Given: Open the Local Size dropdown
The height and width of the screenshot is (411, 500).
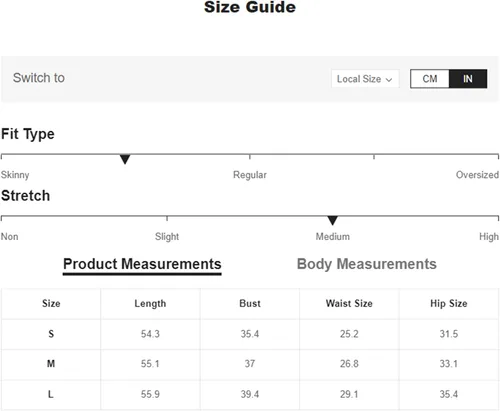Looking at the screenshot, I should [x=365, y=79].
